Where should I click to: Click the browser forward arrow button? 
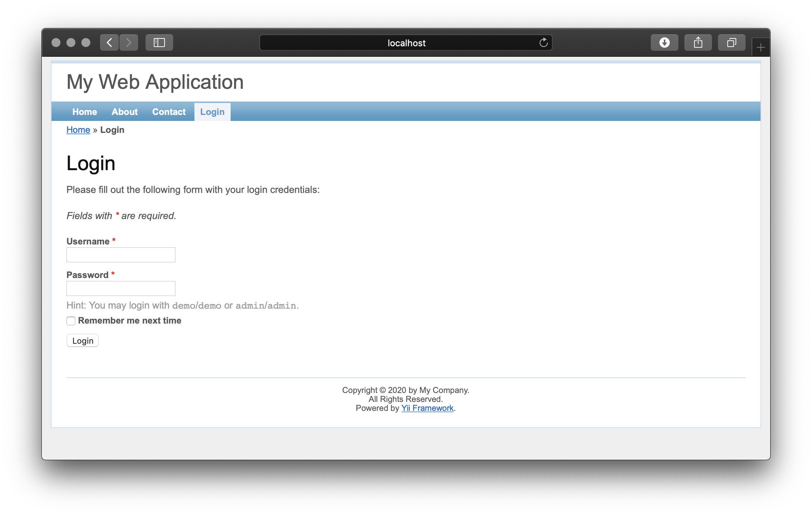(129, 43)
